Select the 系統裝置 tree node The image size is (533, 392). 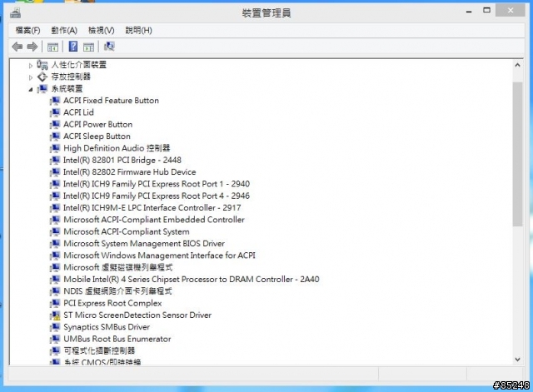[67, 89]
